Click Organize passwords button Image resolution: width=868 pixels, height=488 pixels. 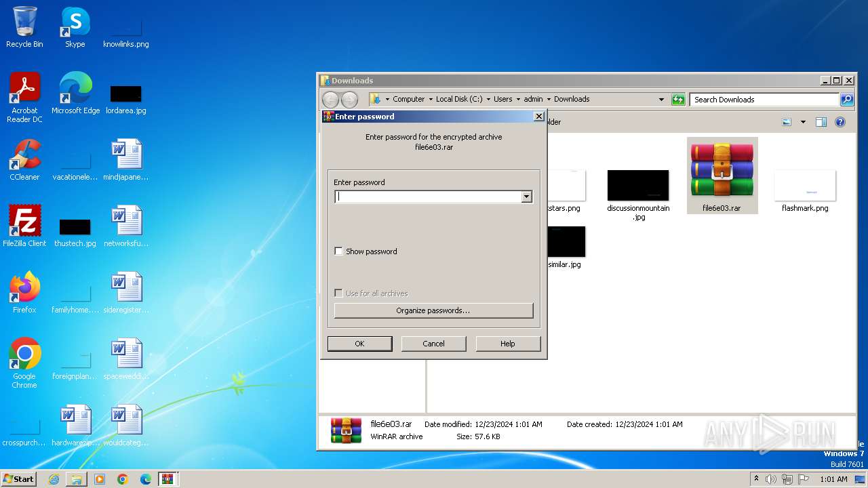click(434, 310)
